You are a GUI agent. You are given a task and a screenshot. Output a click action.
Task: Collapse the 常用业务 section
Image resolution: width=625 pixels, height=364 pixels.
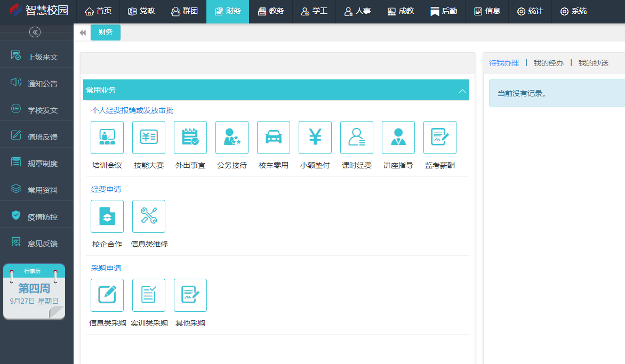click(x=462, y=91)
